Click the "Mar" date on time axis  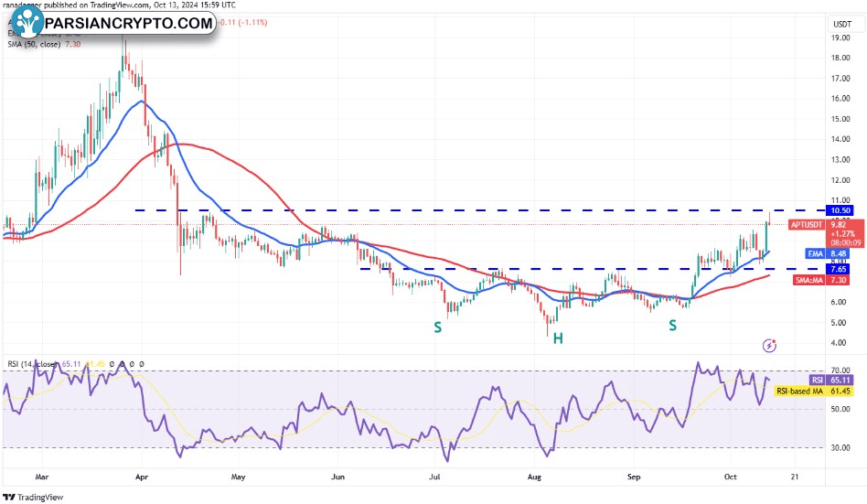point(41,477)
